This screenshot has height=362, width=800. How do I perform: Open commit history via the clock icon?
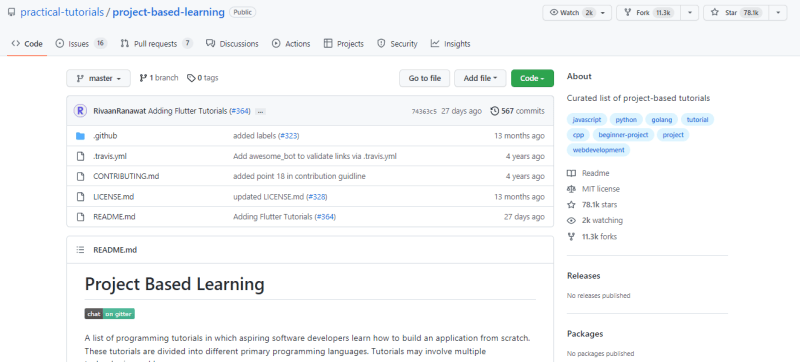tap(494, 111)
